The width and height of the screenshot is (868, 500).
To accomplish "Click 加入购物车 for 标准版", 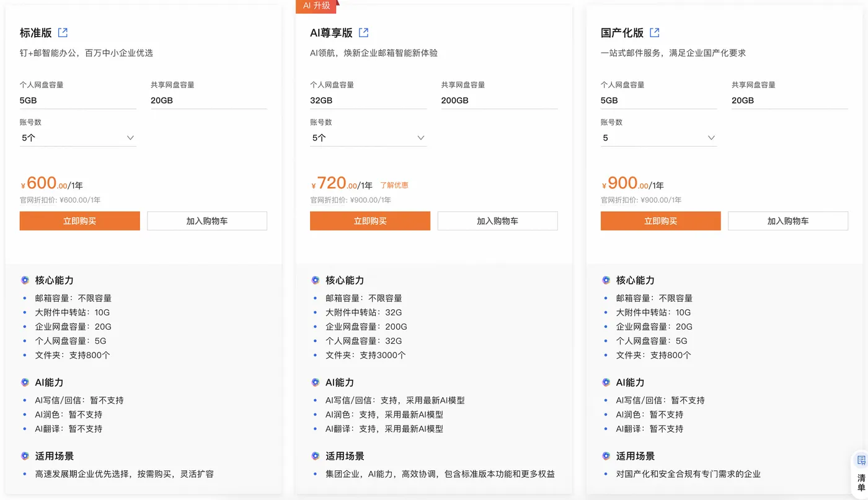I will coord(207,221).
